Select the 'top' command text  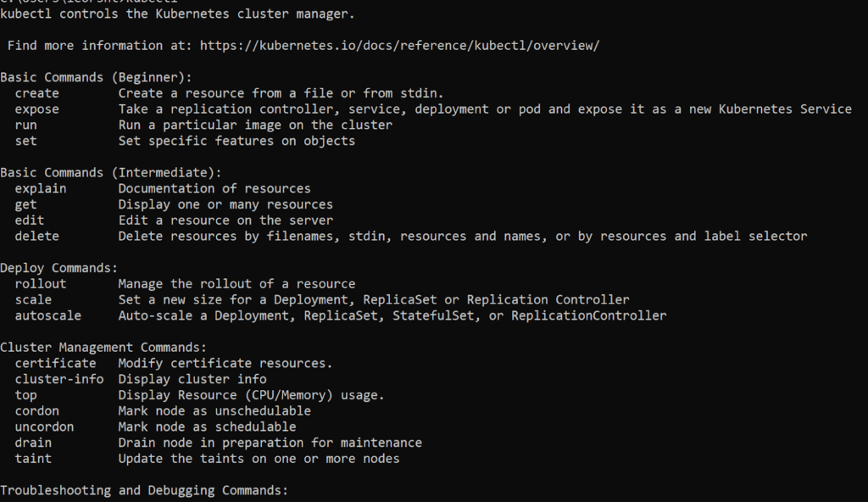click(x=26, y=395)
